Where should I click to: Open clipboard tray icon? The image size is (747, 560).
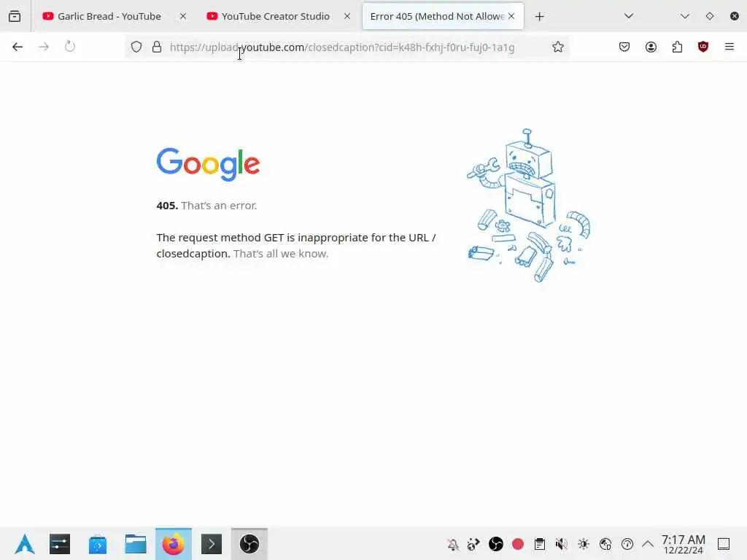click(x=540, y=544)
